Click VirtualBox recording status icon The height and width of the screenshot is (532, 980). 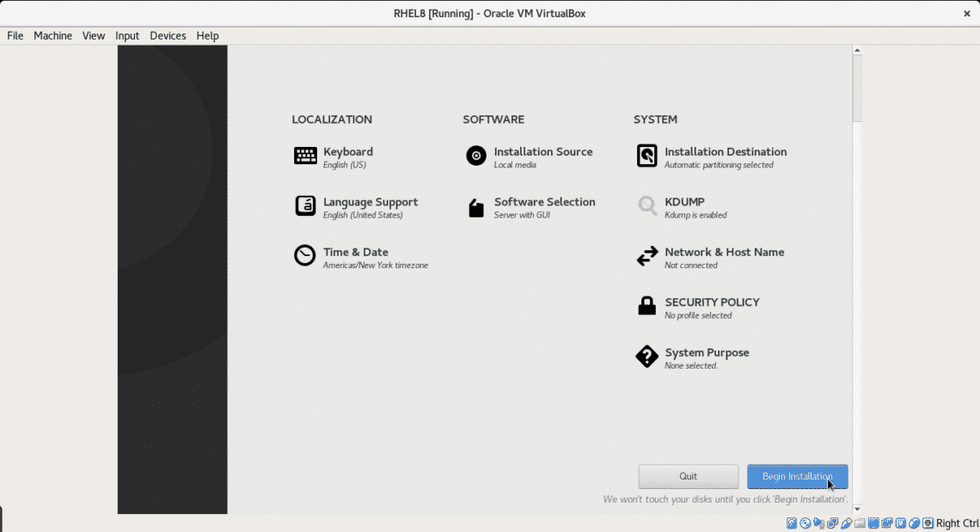pyautogui.click(x=887, y=523)
